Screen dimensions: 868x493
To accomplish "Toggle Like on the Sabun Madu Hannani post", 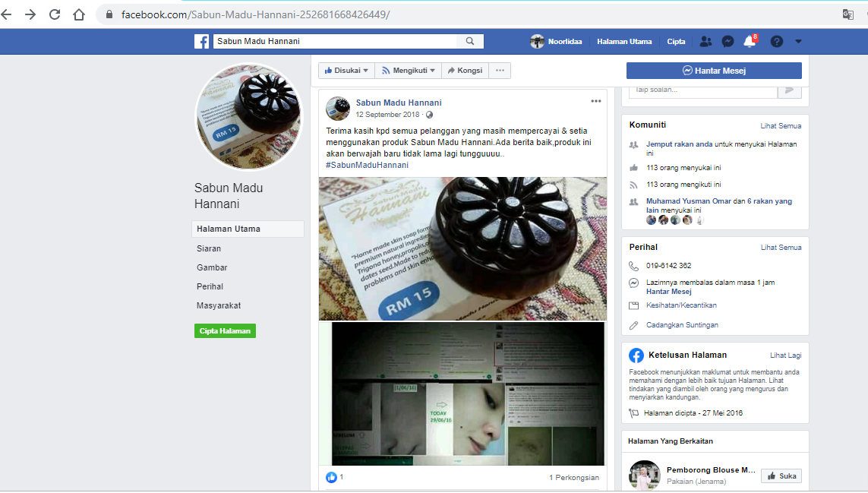I will [330, 476].
